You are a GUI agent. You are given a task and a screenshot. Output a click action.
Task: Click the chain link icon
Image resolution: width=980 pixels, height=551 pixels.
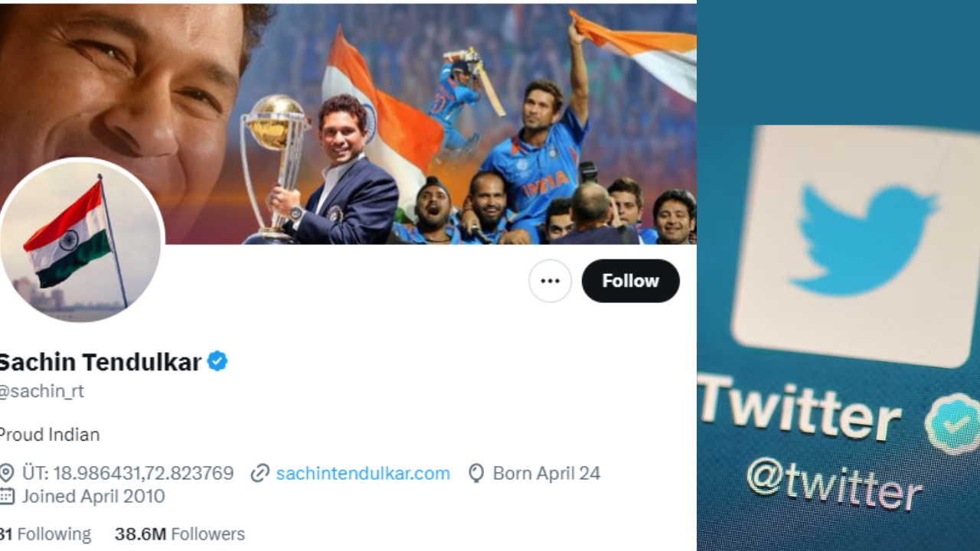260,474
